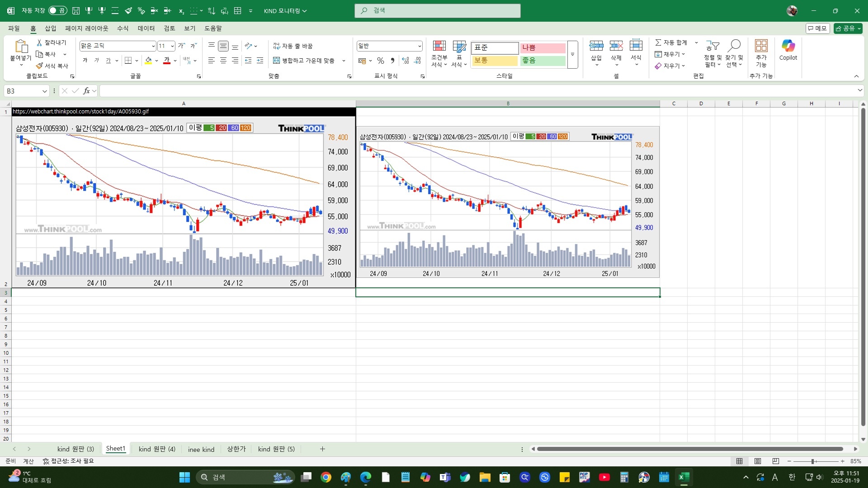This screenshot has height=488, width=868.
Task: Expand the Merge & Center options arrow
Action: pyautogui.click(x=344, y=61)
